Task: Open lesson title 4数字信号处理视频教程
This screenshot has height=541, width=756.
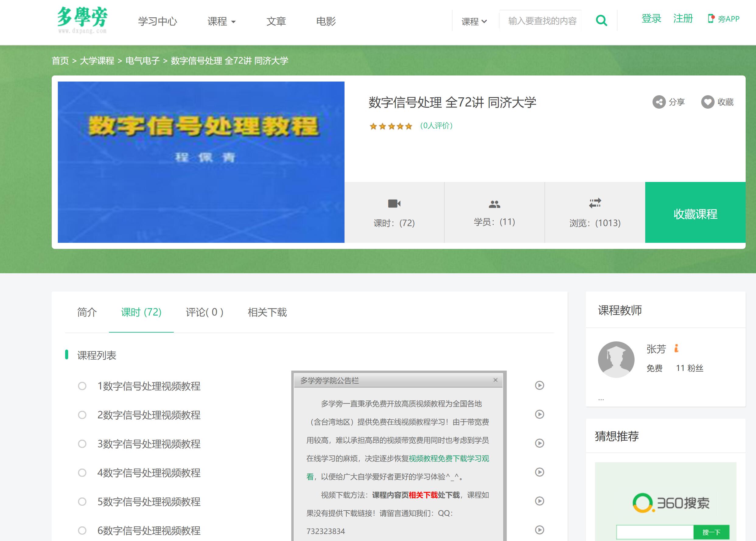Action: coord(149,473)
